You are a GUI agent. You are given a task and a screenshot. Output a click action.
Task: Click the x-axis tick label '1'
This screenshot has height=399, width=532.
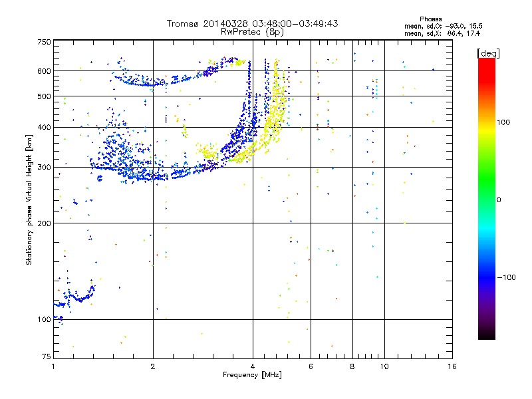tap(53, 366)
